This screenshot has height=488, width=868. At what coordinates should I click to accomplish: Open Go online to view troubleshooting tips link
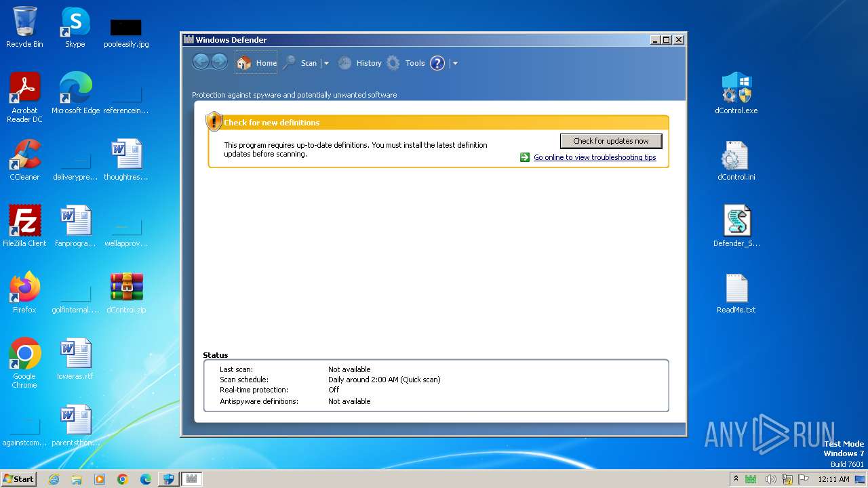tap(595, 157)
